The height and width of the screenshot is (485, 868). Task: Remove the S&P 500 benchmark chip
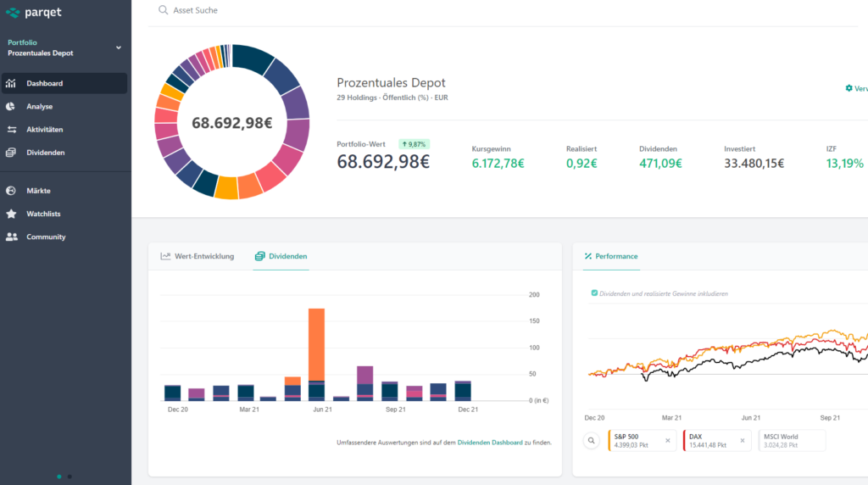pyautogui.click(x=667, y=441)
